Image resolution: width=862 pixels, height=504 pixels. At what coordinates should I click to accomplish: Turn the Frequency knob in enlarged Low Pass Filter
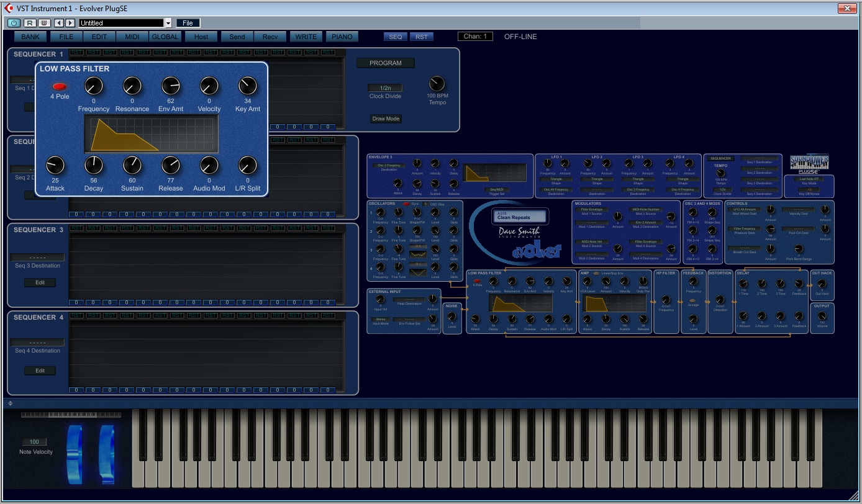tap(94, 86)
